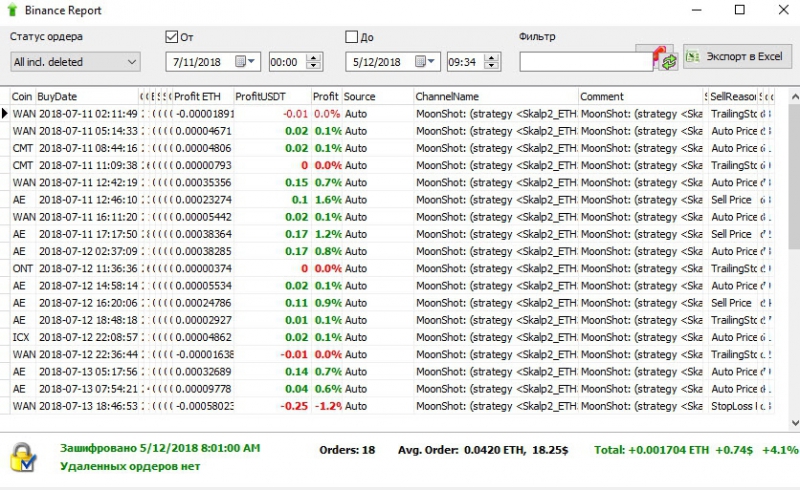Minimize the Binance Report window
Screen dimensions: 800x490
coord(697,10)
